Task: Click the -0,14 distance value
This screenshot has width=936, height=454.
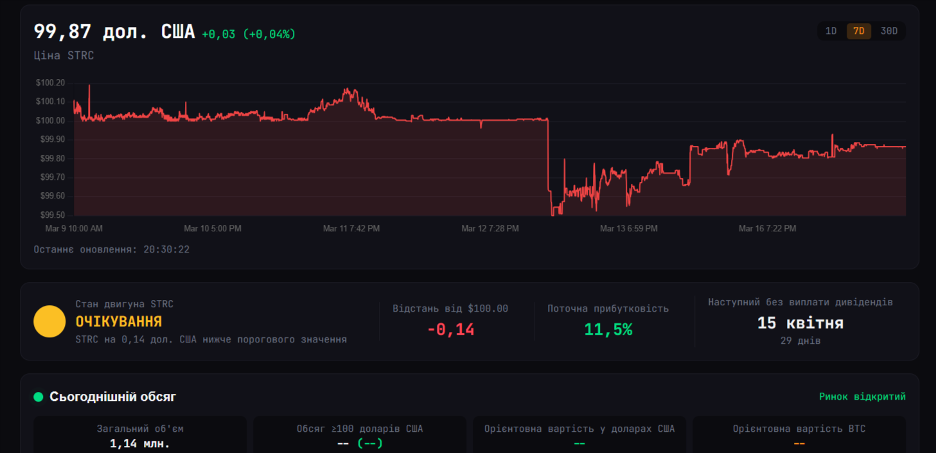Action: click(x=450, y=329)
